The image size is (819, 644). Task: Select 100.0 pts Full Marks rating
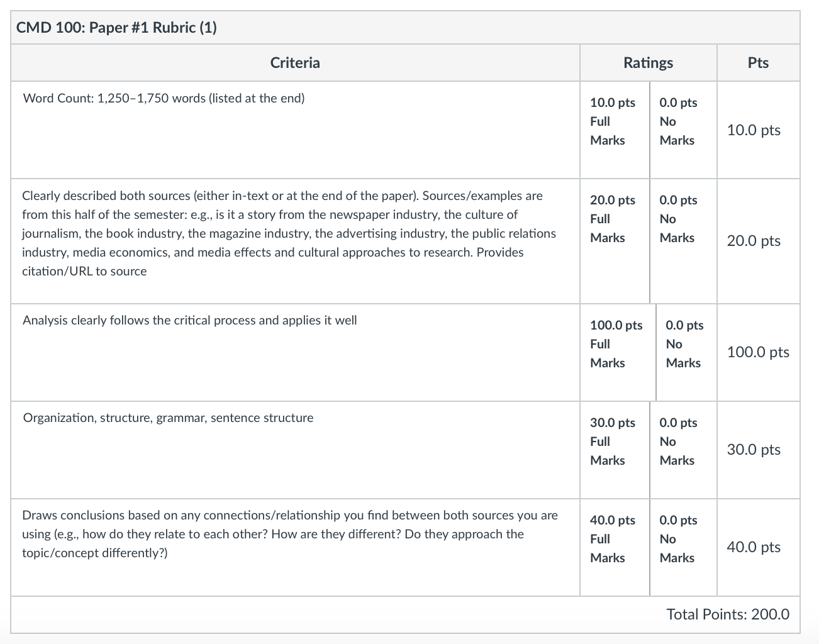coord(618,352)
